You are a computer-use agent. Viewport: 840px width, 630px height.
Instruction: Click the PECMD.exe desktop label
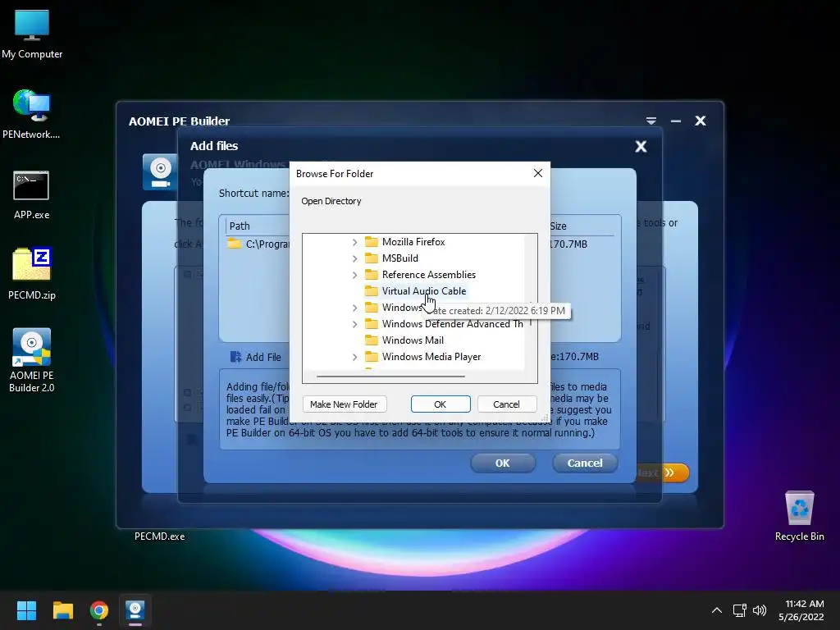[160, 536]
